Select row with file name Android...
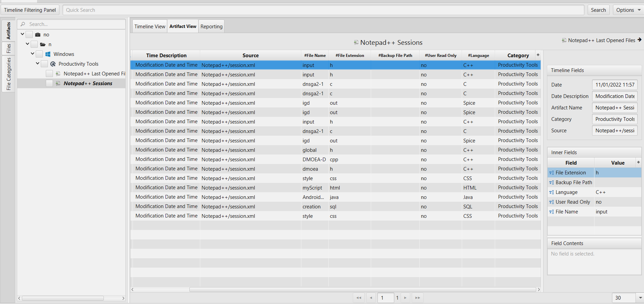The width and height of the screenshot is (644, 304). [x=336, y=197]
